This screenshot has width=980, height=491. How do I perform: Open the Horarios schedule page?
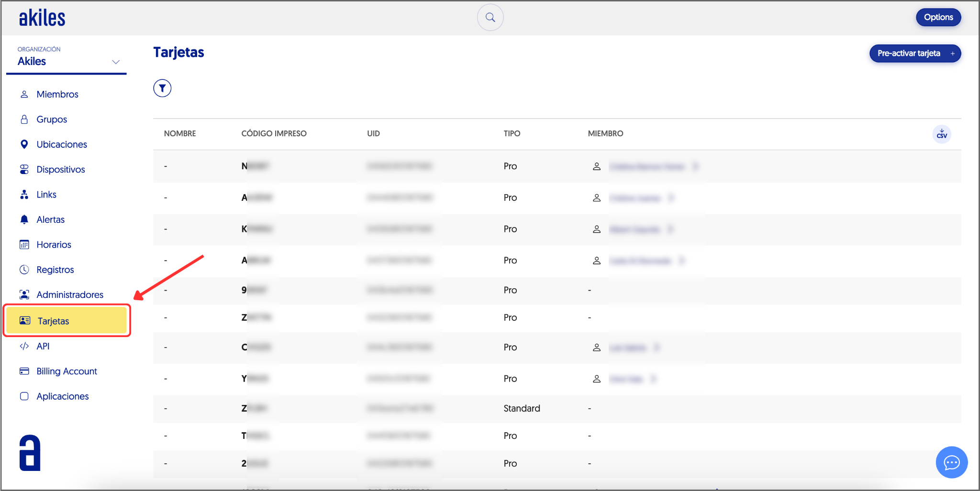click(54, 245)
